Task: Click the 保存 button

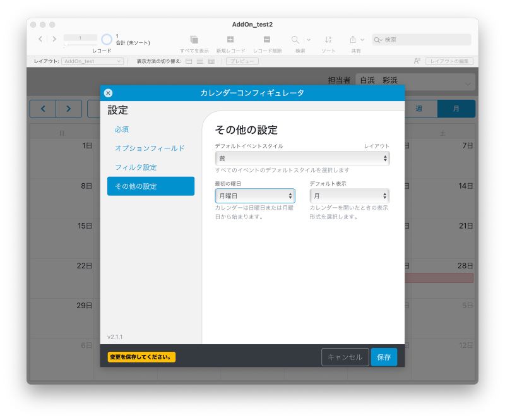Action: point(384,357)
